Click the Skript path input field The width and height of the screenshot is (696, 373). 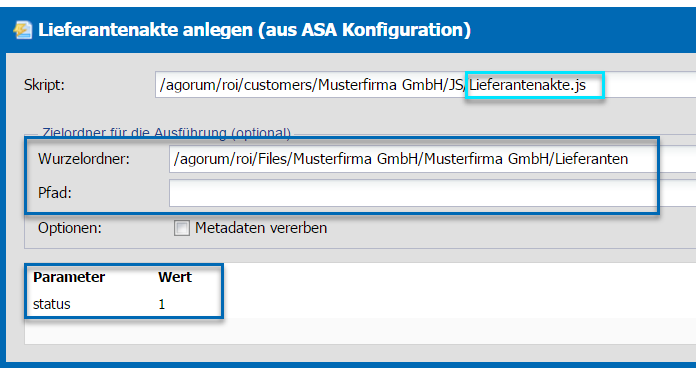click(x=425, y=84)
